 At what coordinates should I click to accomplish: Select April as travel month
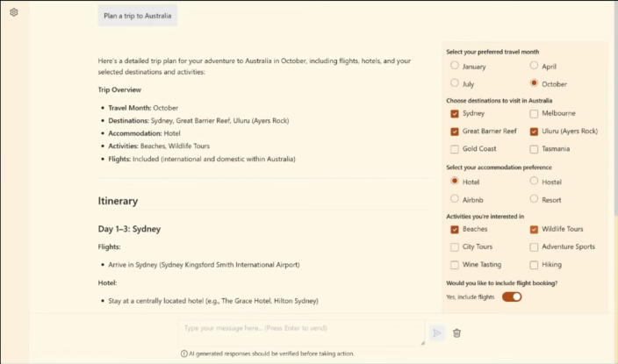click(x=535, y=66)
